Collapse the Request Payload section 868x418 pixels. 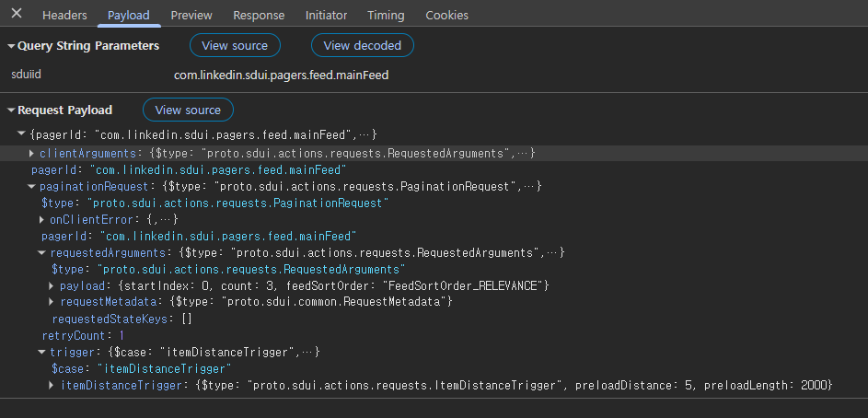[x=11, y=110]
